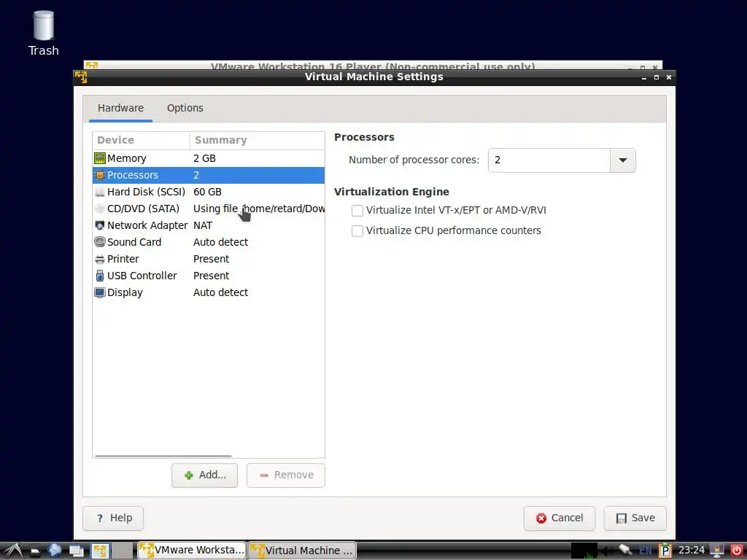This screenshot has width=747, height=560.
Task: Click the Hard Disk (SCSI) icon
Action: (99, 192)
